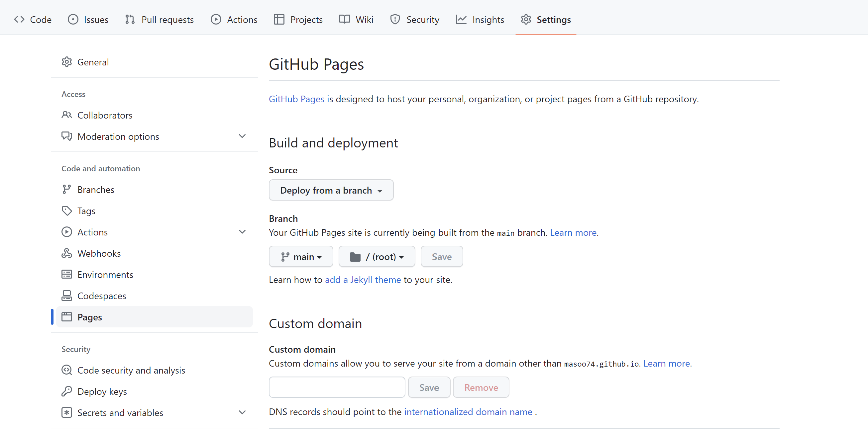The width and height of the screenshot is (868, 433).
Task: Save the custom domain
Action: pos(429,388)
